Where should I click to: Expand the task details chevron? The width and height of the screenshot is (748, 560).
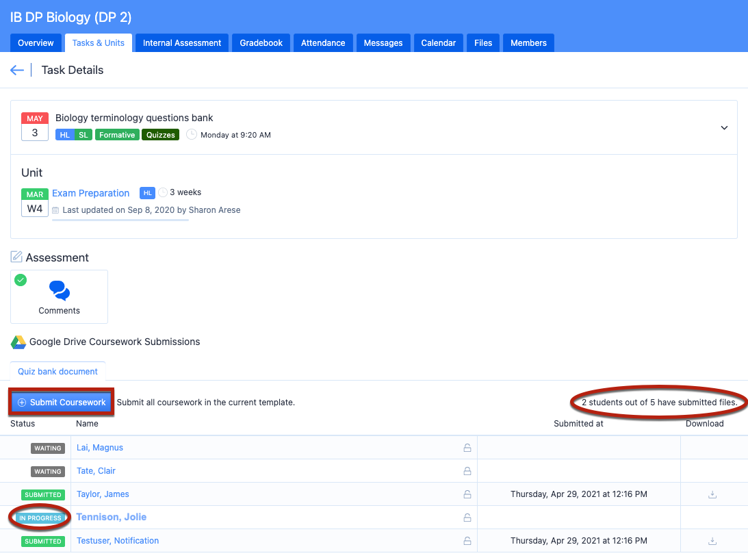click(x=724, y=128)
